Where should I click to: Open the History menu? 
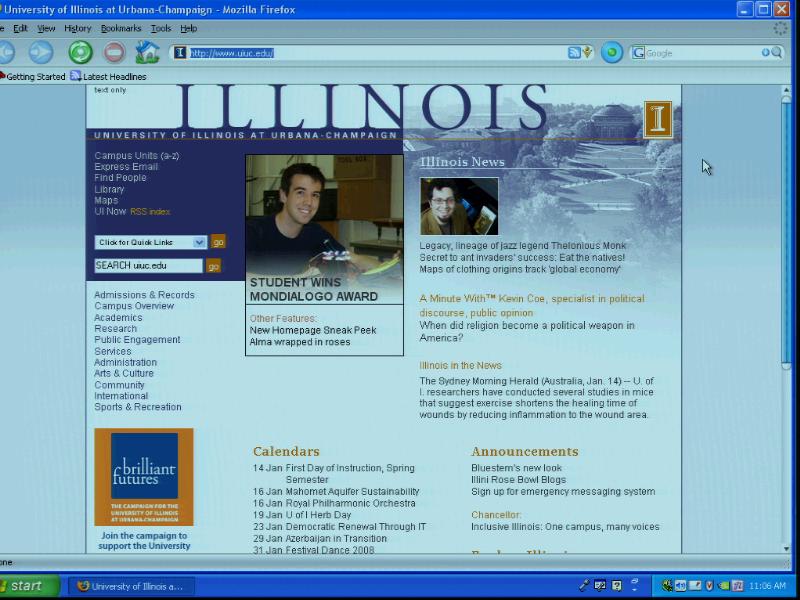(x=77, y=29)
